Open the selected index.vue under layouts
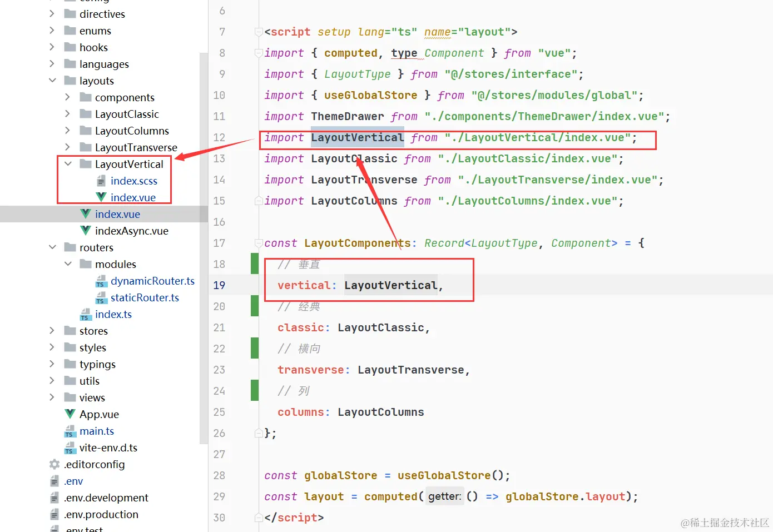 click(x=117, y=214)
